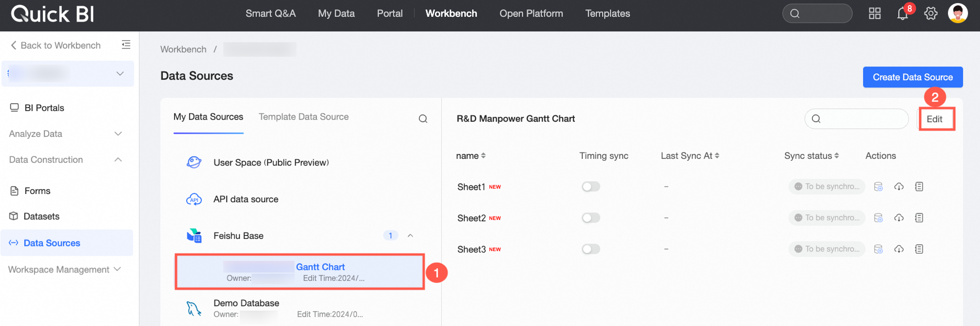Click the Create Data Source button
This screenshot has height=326, width=980.
[x=913, y=77]
